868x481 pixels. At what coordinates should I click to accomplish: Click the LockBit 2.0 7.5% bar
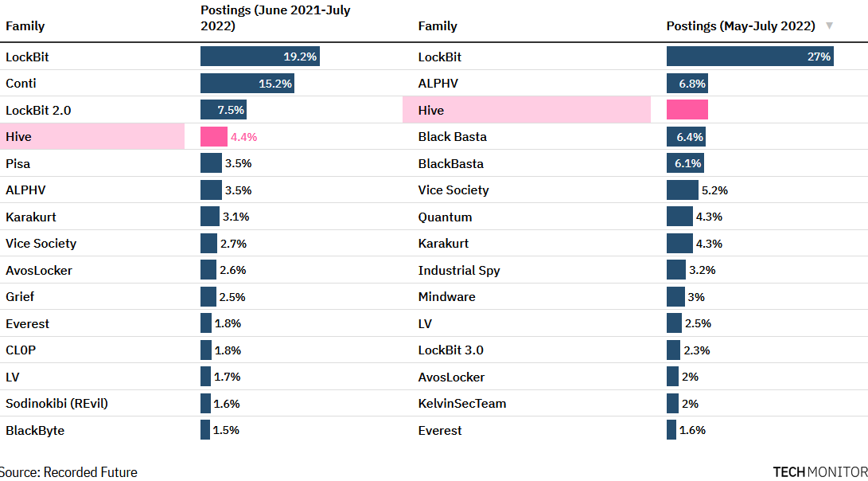[223, 110]
